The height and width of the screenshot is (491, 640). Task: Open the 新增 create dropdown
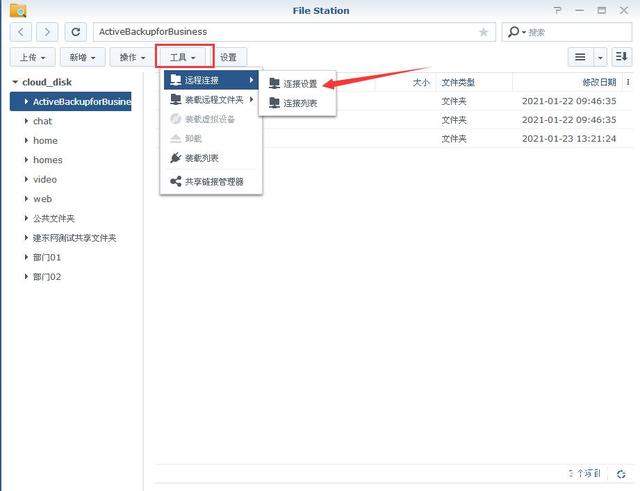[82, 57]
